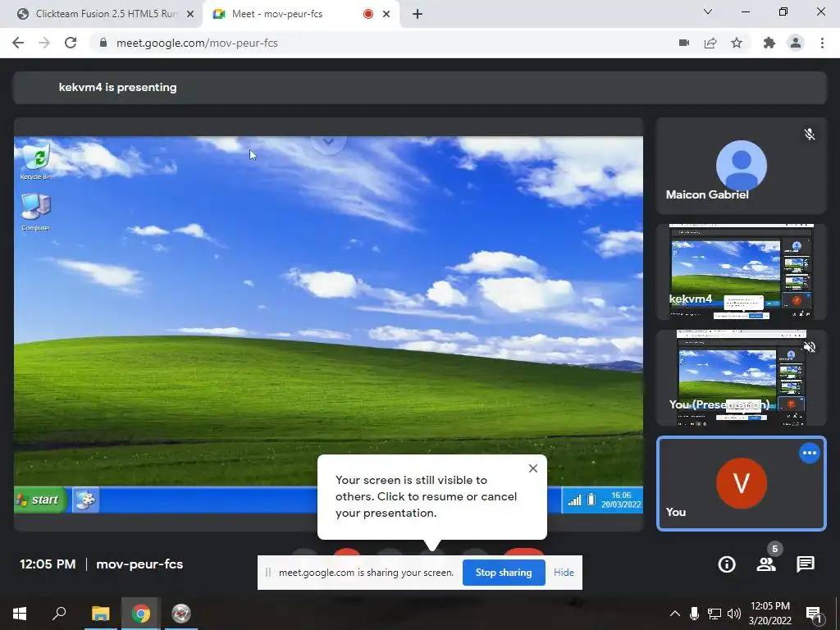Hide the screen sharing notification bar
Image resolution: width=840 pixels, height=630 pixels.
pyautogui.click(x=564, y=572)
